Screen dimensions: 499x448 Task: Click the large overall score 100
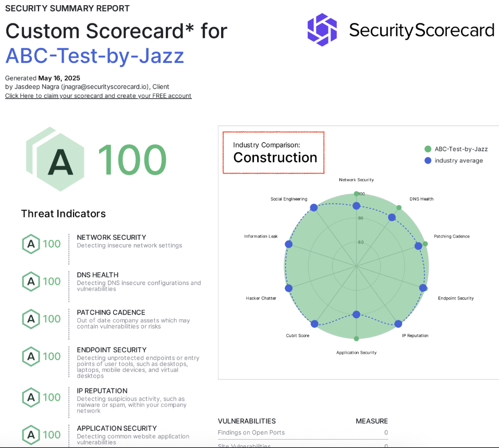click(x=132, y=159)
